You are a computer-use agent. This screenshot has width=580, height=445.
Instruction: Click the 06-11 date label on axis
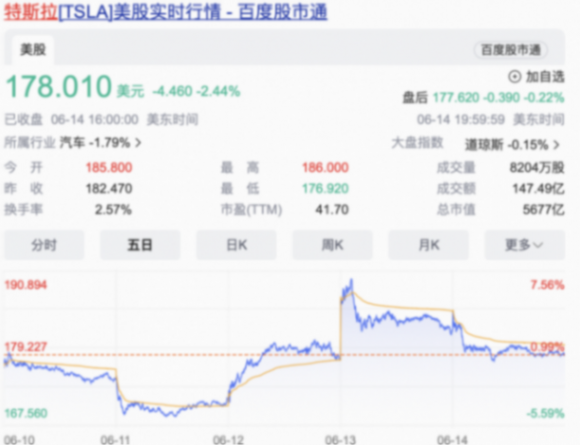(115, 440)
